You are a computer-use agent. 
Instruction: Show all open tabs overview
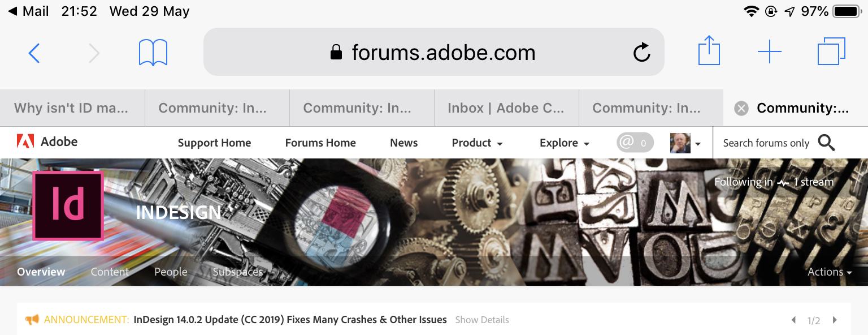(831, 52)
